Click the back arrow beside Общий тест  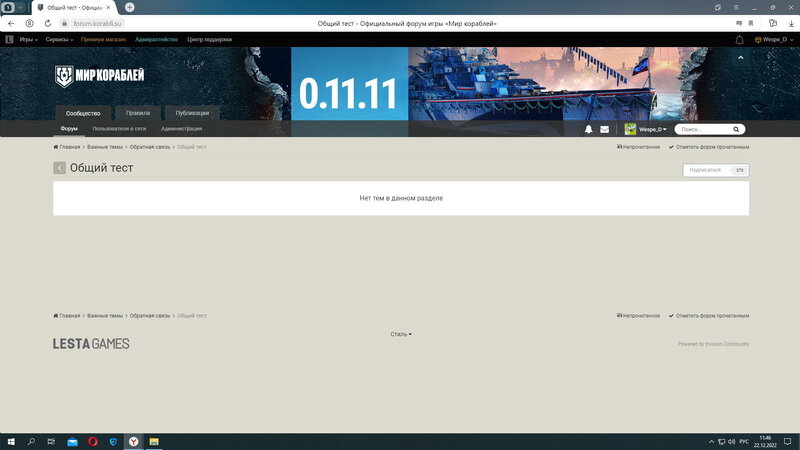pos(59,168)
